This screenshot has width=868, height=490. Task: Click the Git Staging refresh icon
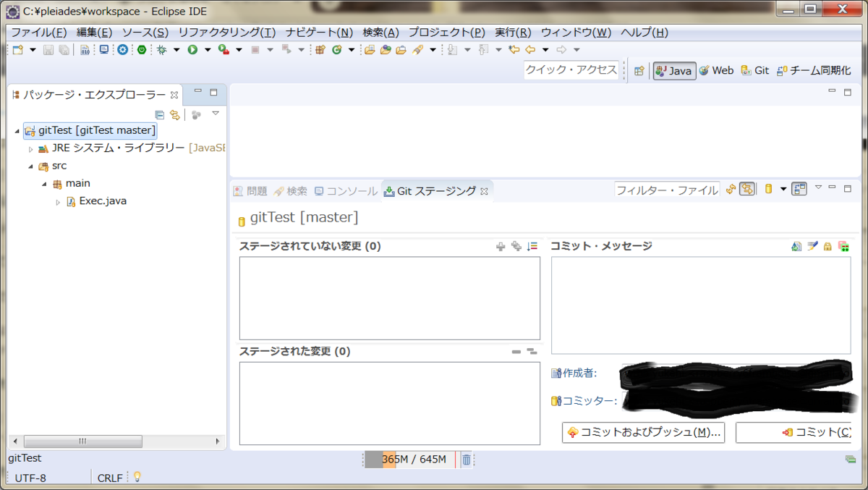click(731, 189)
